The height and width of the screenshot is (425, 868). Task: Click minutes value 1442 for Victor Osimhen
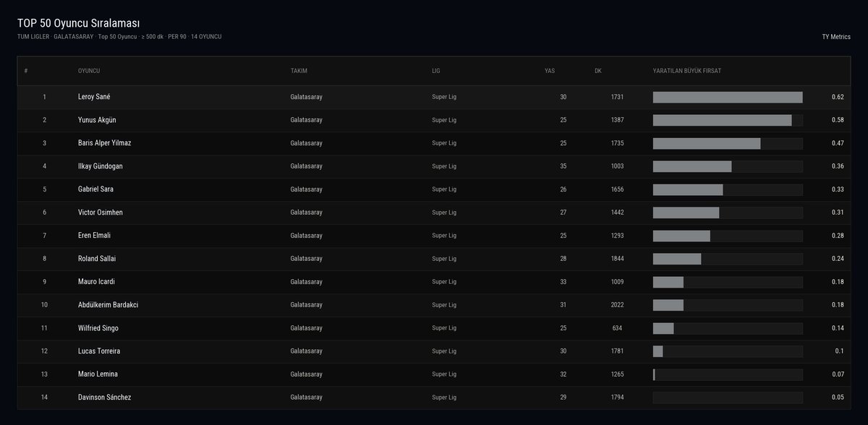(x=617, y=212)
